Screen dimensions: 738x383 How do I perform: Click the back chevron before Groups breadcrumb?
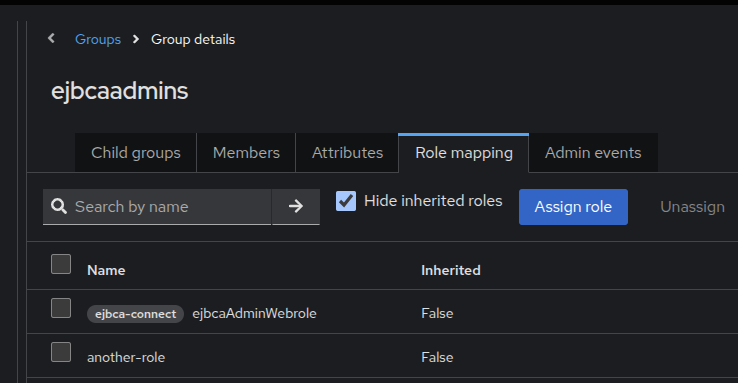(51, 39)
